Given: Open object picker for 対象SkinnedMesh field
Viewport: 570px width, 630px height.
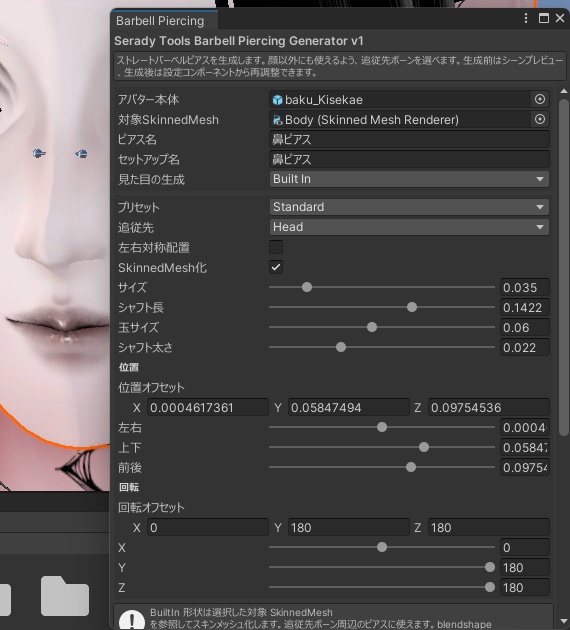Looking at the screenshot, I should [540, 119].
